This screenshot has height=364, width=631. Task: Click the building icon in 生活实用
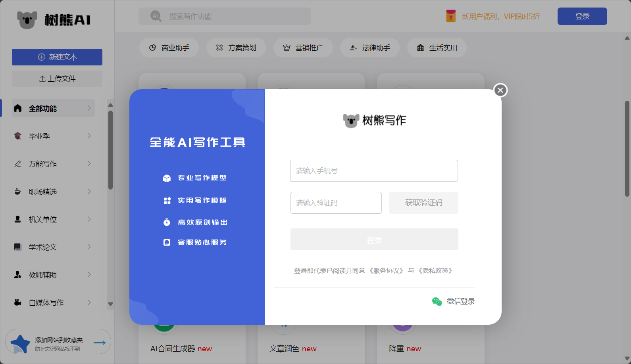coord(420,48)
